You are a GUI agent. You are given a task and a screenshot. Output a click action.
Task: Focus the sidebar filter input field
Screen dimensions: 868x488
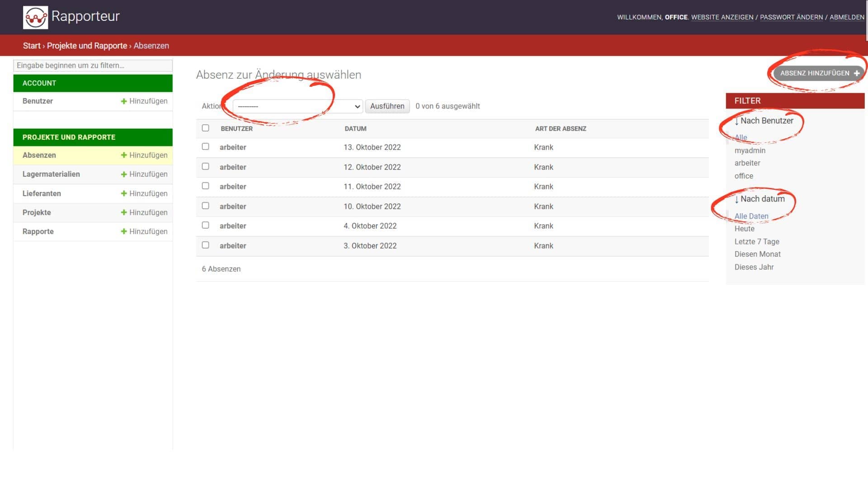pyautogui.click(x=93, y=66)
